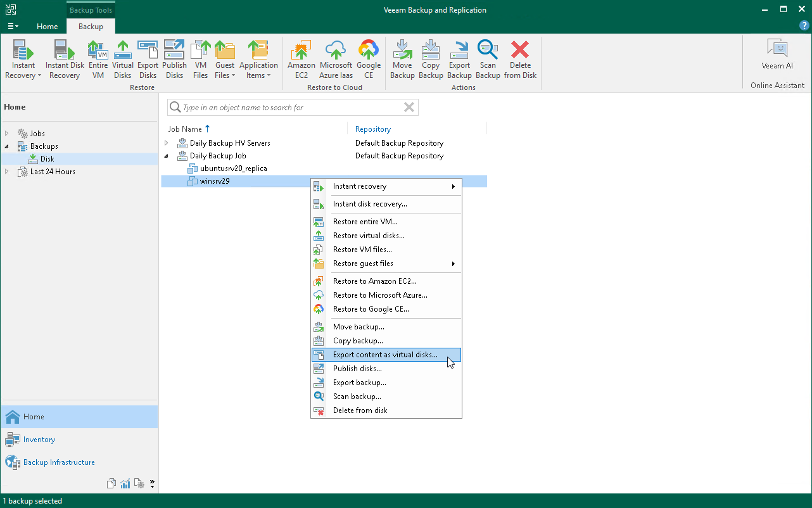The image size is (812, 508).
Task: Expand the Daily Backup HV Servers row
Action: pos(167,143)
